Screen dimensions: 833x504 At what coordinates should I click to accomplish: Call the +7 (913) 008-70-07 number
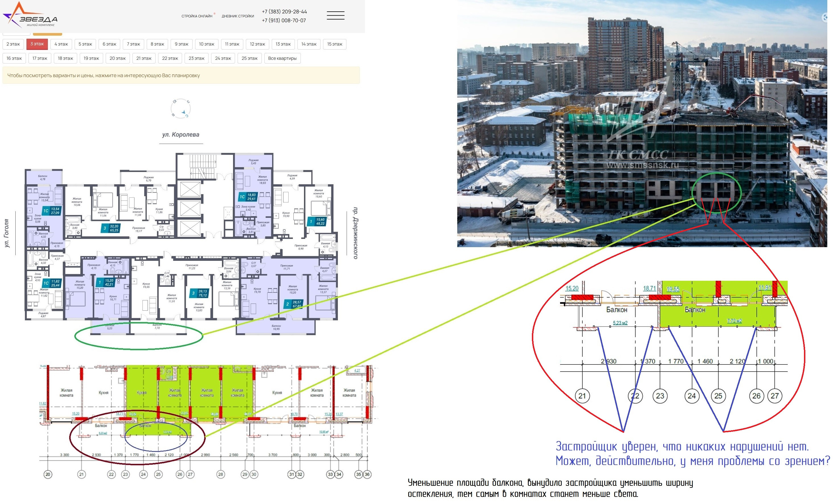(x=284, y=21)
